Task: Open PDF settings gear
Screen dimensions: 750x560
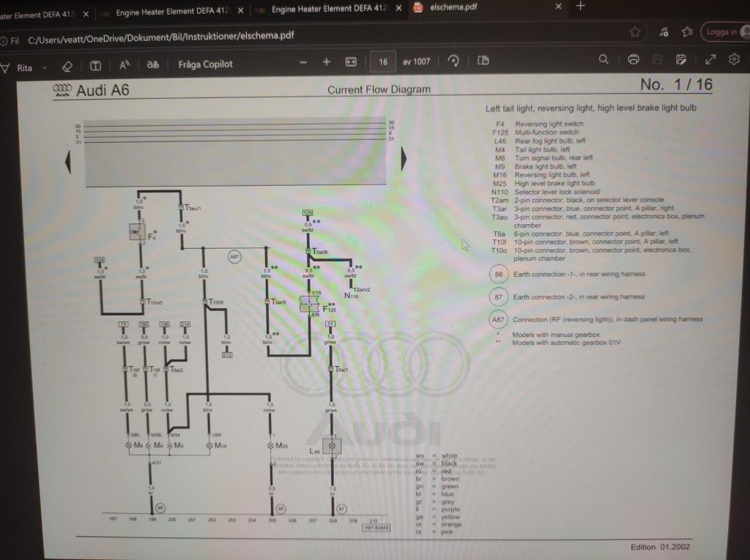Action: (734, 59)
